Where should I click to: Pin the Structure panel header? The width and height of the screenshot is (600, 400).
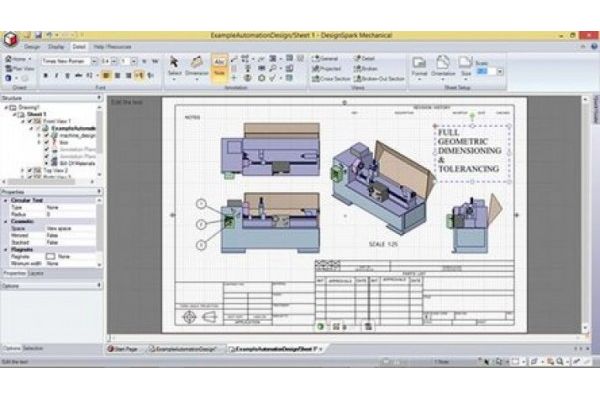99,98
